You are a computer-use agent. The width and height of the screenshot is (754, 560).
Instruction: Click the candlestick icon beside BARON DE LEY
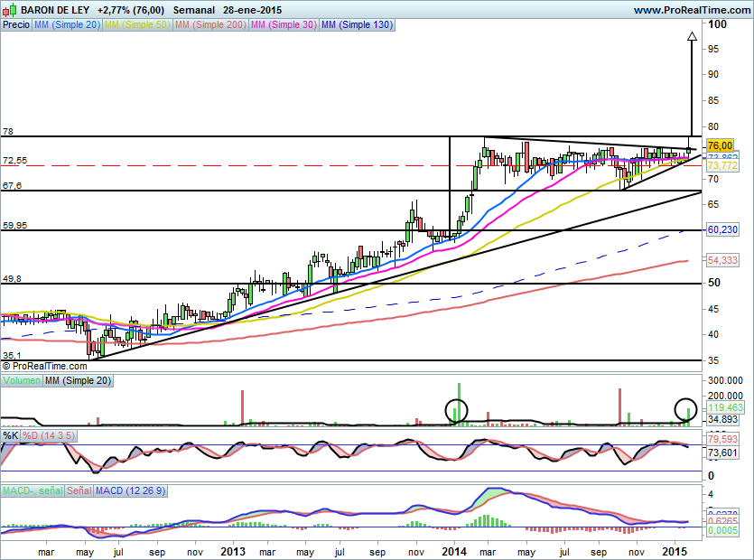click(x=9, y=9)
